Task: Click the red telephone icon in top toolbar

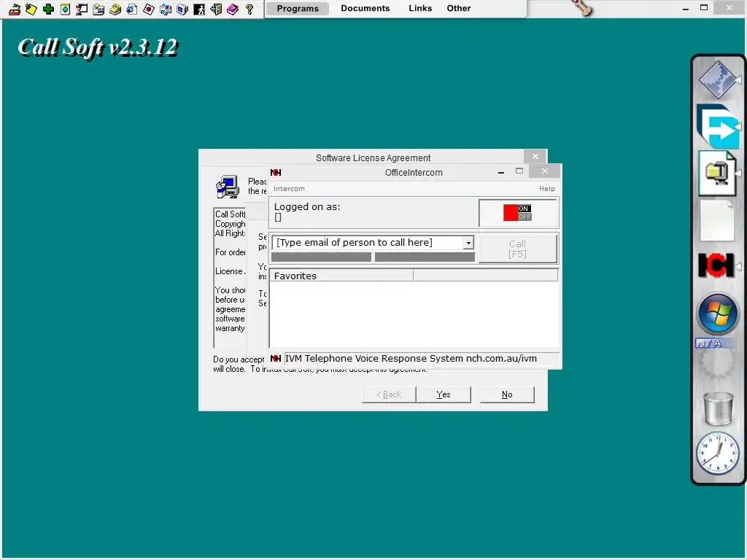Action: [15, 9]
